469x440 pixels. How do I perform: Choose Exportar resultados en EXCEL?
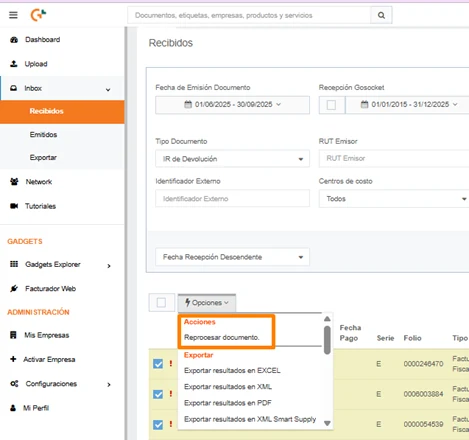(x=232, y=371)
